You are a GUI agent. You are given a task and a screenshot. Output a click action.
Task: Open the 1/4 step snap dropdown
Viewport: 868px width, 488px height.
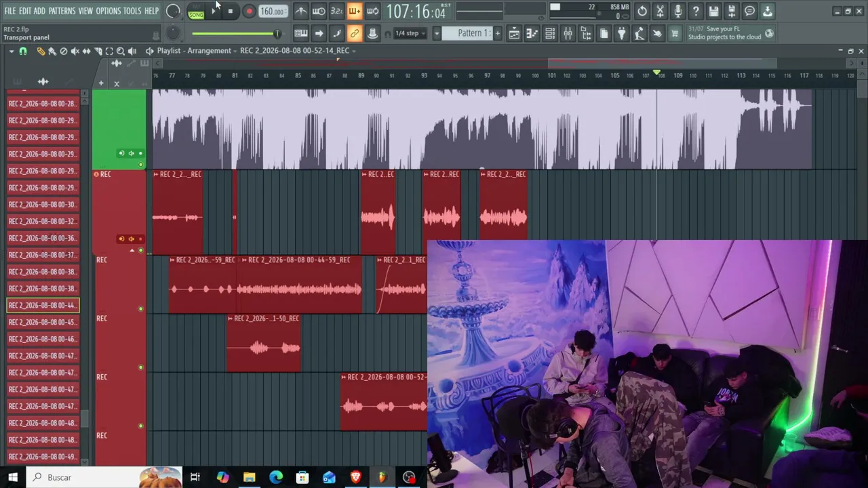[410, 33]
